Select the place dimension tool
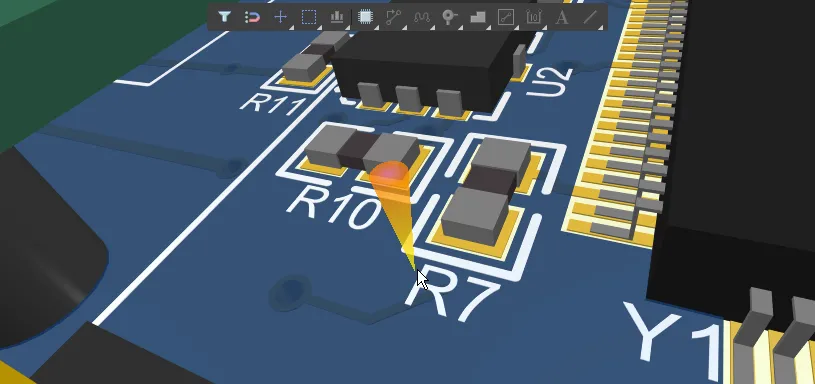 (533, 17)
